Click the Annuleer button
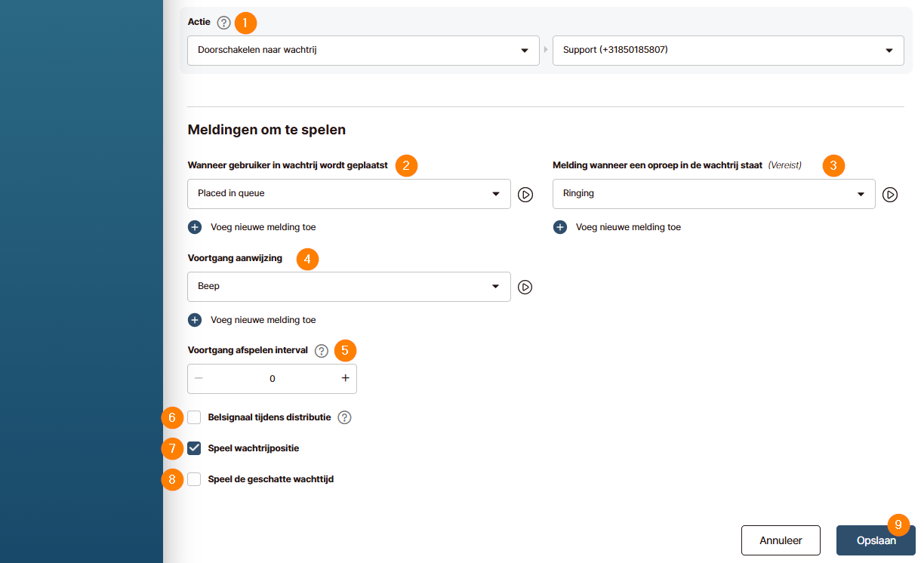 [781, 540]
